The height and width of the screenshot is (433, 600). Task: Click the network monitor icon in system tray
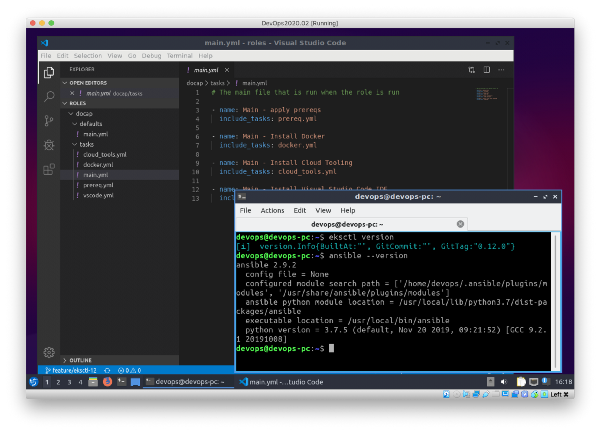pyautogui.click(x=533, y=381)
